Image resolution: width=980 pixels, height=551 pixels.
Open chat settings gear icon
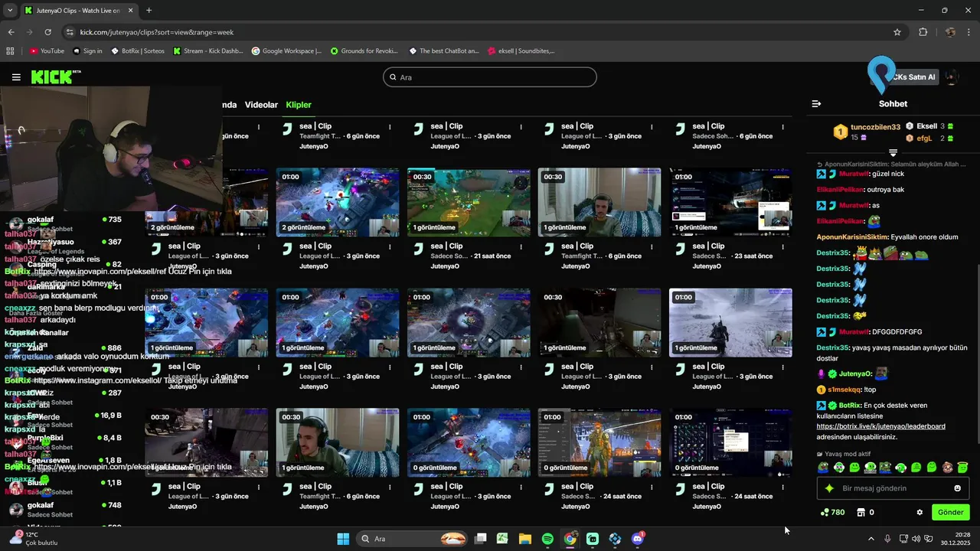coord(920,513)
